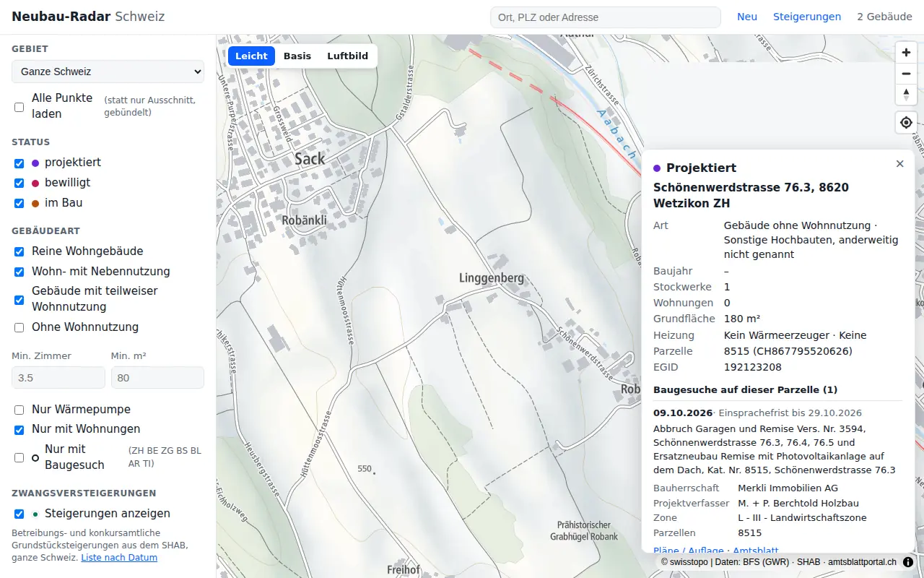This screenshot has width=924, height=578.
Task: Toggle Reine Wohngebäude checkbox
Action: (19, 252)
